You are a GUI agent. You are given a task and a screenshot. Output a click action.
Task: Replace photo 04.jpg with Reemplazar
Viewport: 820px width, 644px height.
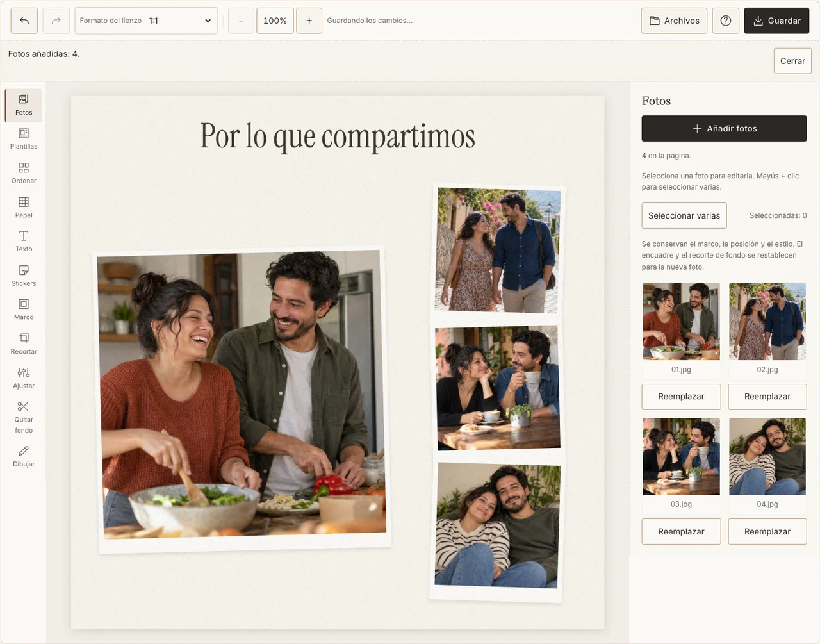767,531
